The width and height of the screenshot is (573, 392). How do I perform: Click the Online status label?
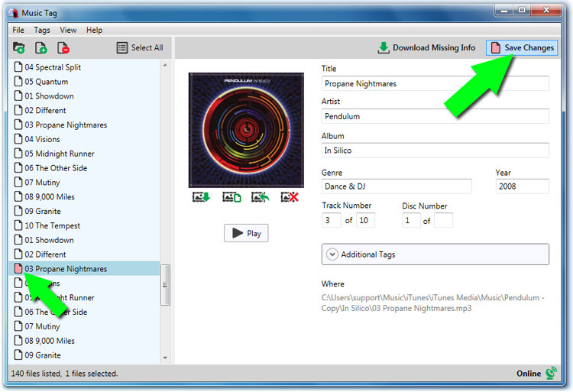529,374
